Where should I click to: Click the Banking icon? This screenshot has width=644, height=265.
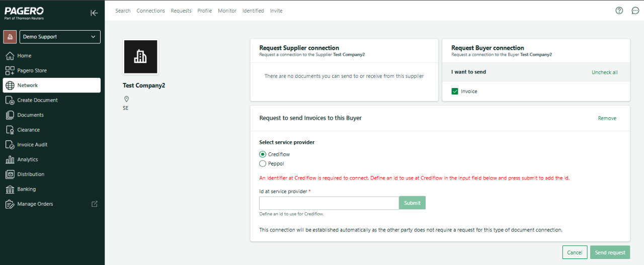[10, 189]
